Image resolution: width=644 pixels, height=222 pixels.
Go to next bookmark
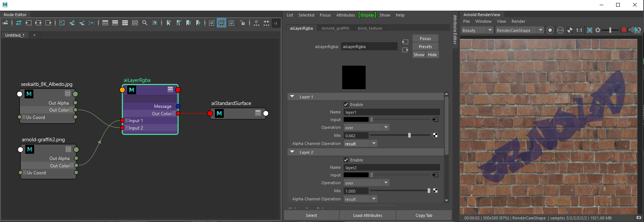tap(198, 23)
